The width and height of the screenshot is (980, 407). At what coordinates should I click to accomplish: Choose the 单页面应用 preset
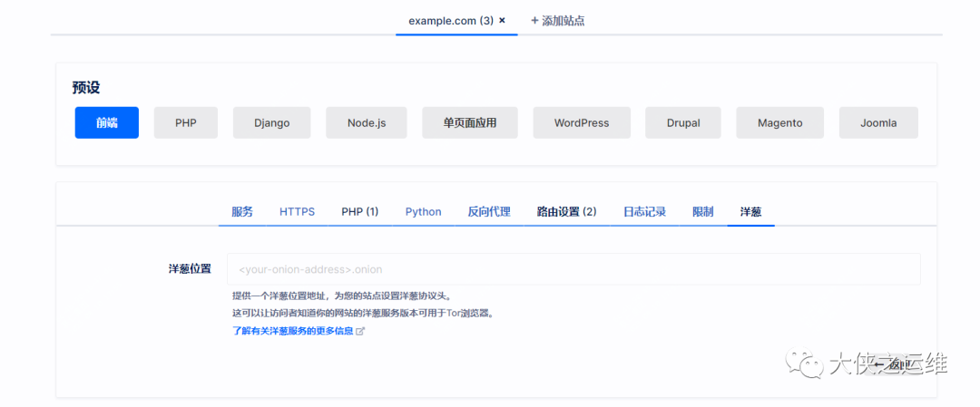click(470, 123)
